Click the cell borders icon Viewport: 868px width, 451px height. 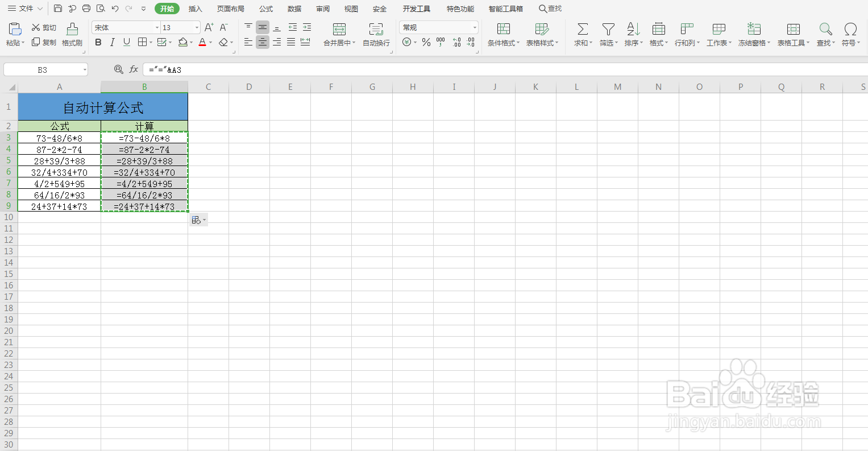click(x=142, y=42)
